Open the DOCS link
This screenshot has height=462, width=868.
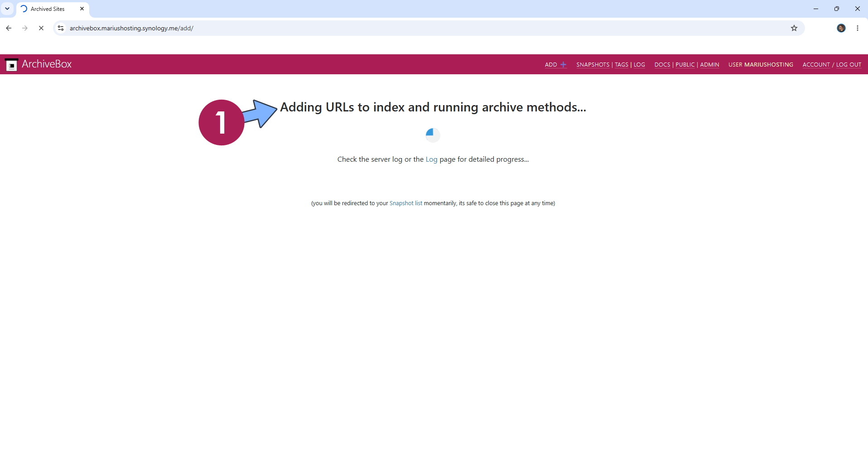[662, 65]
